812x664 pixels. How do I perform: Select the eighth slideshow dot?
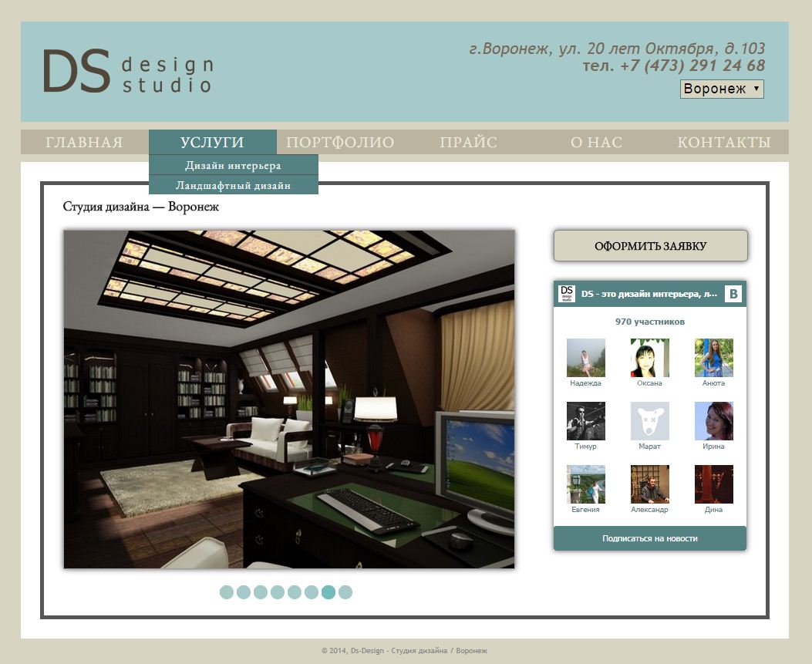click(345, 592)
